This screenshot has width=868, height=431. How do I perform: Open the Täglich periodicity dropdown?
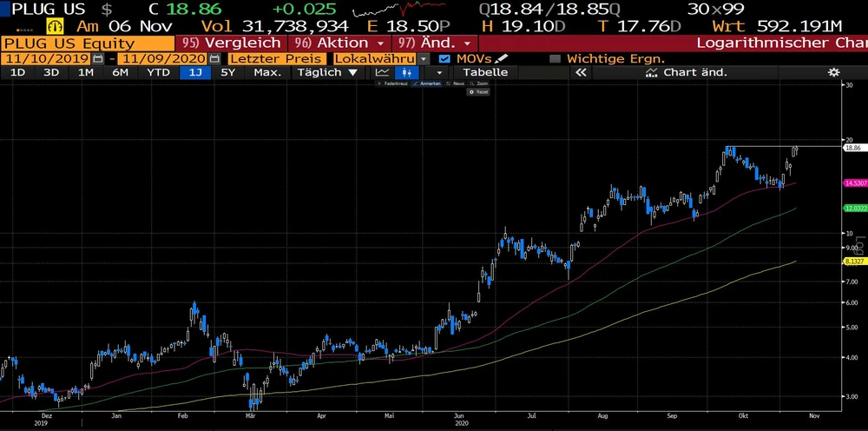click(x=328, y=73)
